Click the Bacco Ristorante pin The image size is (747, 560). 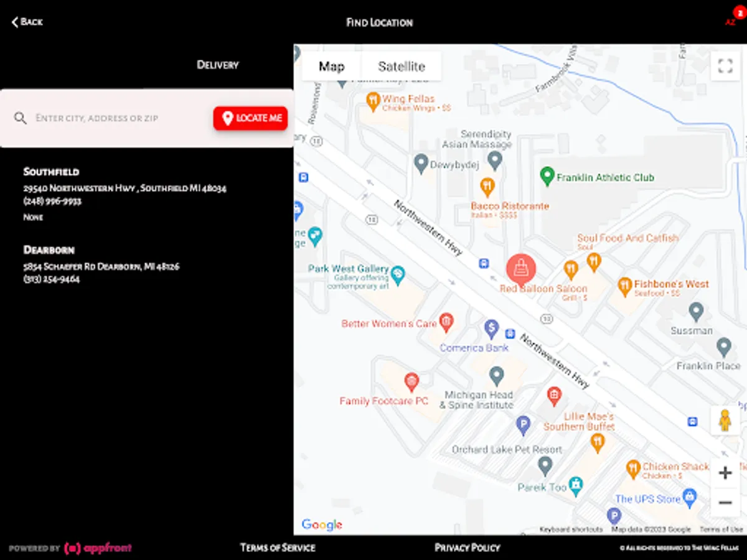pyautogui.click(x=487, y=186)
